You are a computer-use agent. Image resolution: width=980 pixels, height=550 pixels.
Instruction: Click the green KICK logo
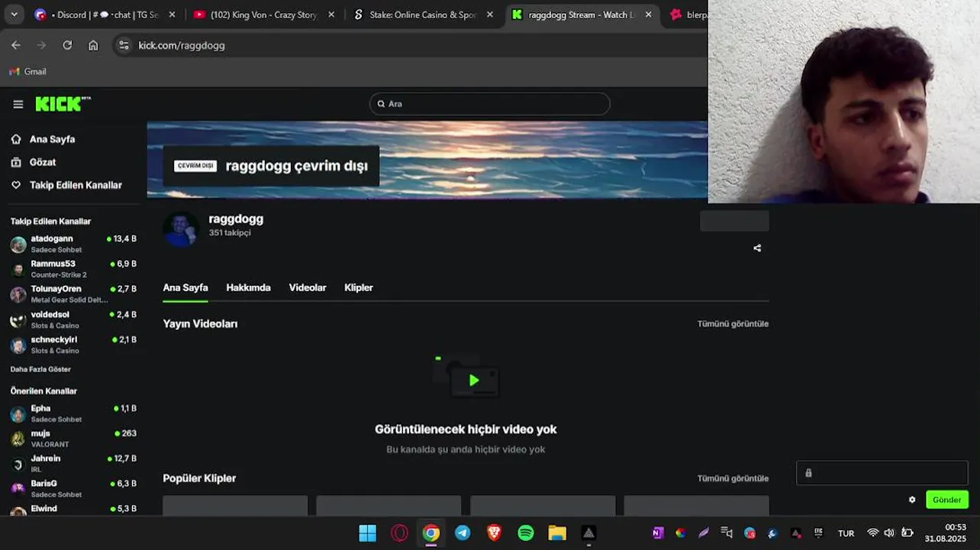tap(63, 104)
